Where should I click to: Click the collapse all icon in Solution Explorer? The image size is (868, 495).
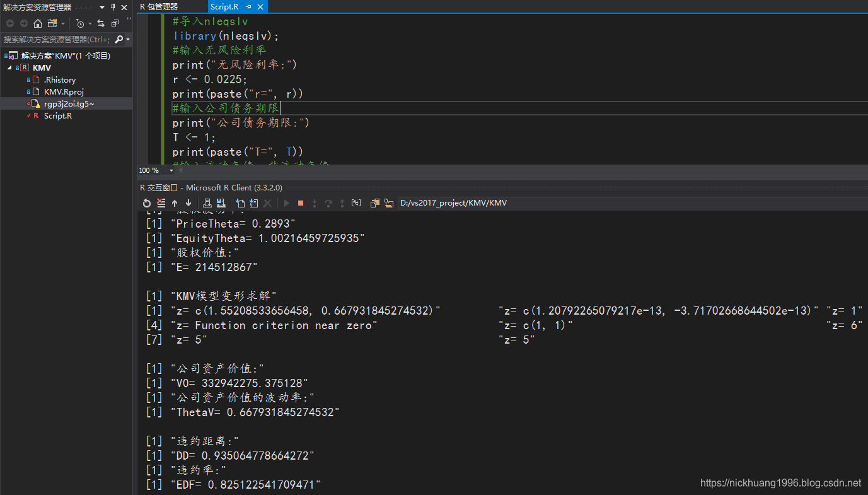click(115, 23)
